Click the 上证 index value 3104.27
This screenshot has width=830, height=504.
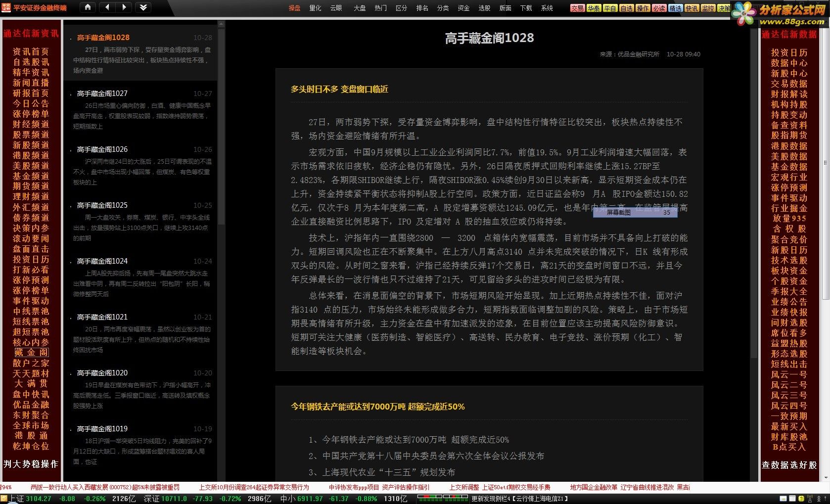click(x=39, y=499)
